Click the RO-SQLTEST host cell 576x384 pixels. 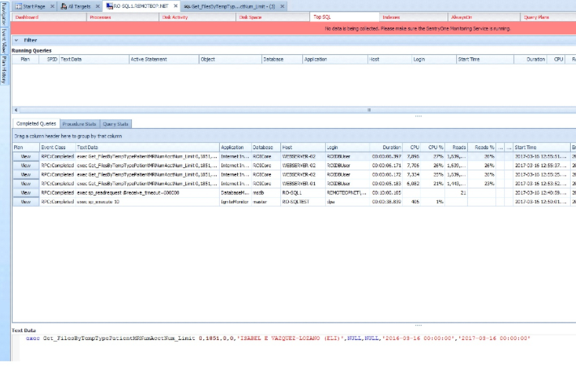point(303,202)
